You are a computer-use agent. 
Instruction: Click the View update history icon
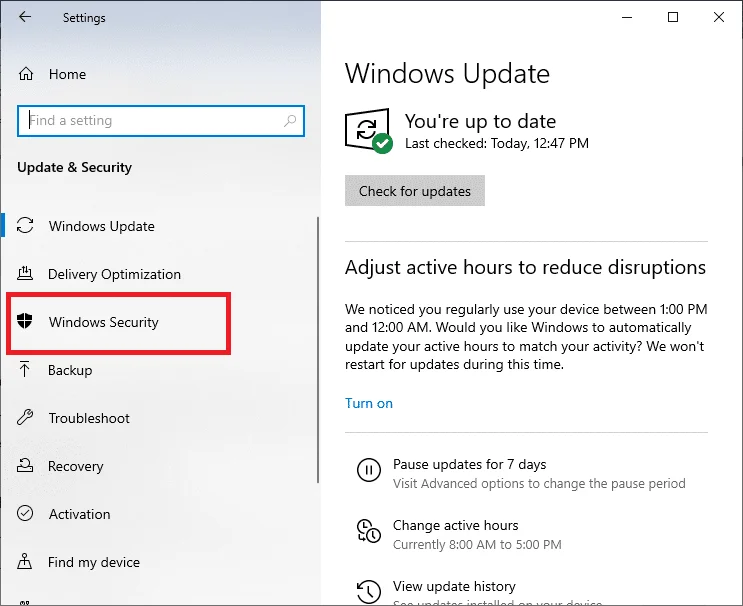click(x=369, y=591)
